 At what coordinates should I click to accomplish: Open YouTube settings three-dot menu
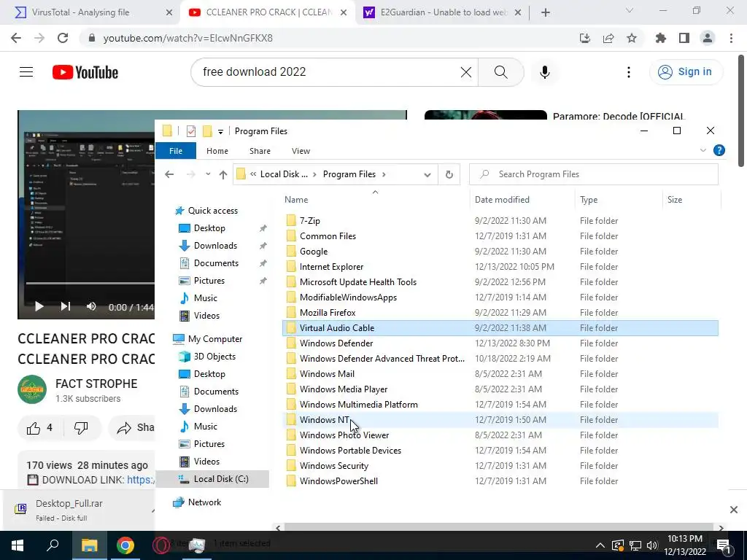[x=628, y=72]
